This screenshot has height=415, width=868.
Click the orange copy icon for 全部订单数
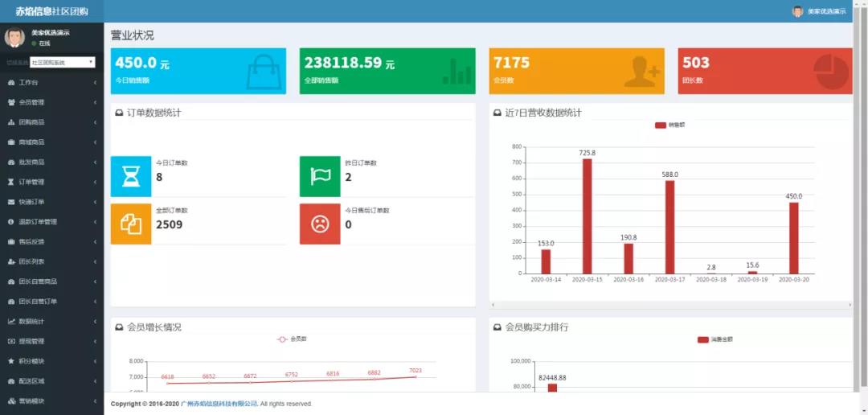click(x=130, y=224)
